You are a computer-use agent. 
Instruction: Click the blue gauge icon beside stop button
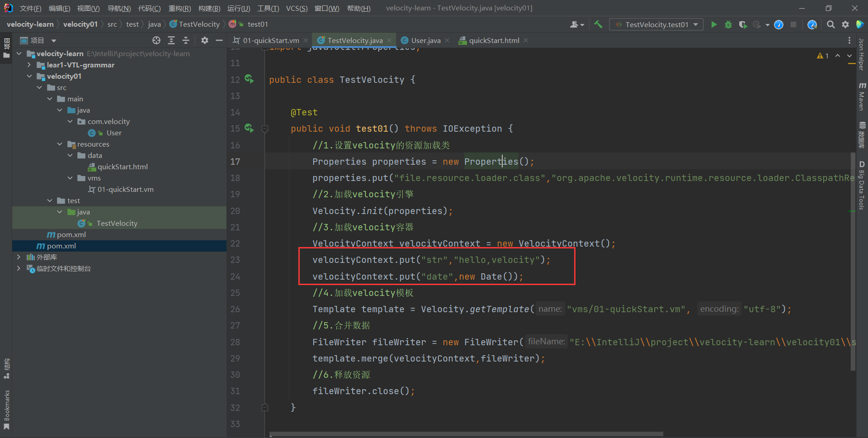coord(779,24)
